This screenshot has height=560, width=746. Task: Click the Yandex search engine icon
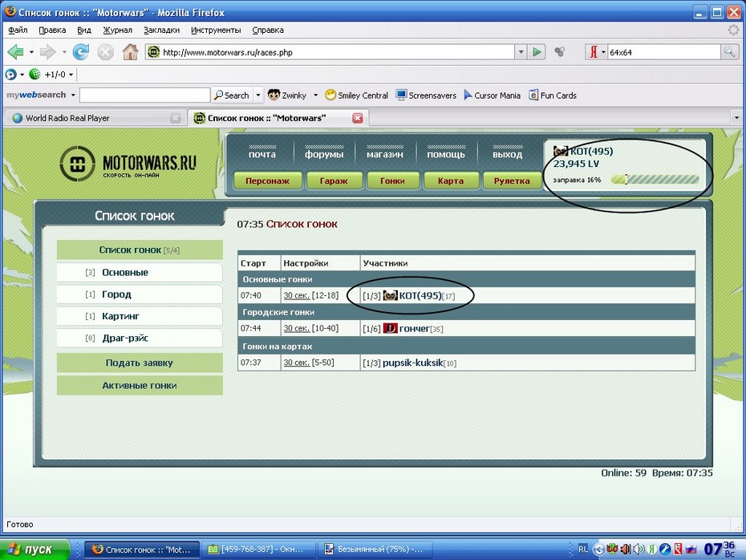(x=594, y=52)
